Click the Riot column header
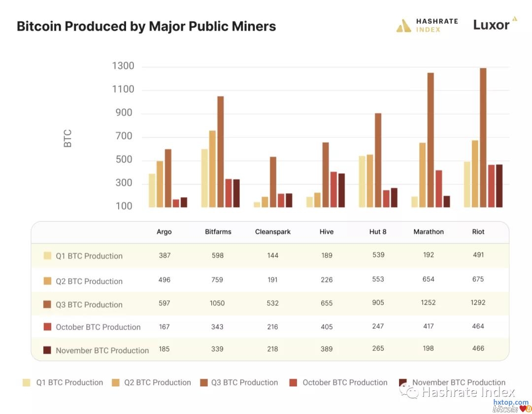Image resolution: width=532 pixels, height=414 pixels. [x=478, y=232]
